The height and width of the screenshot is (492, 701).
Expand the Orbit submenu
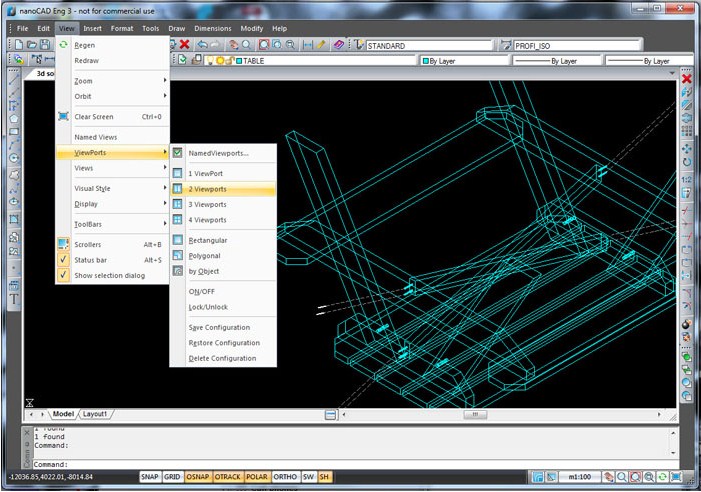(x=112, y=96)
